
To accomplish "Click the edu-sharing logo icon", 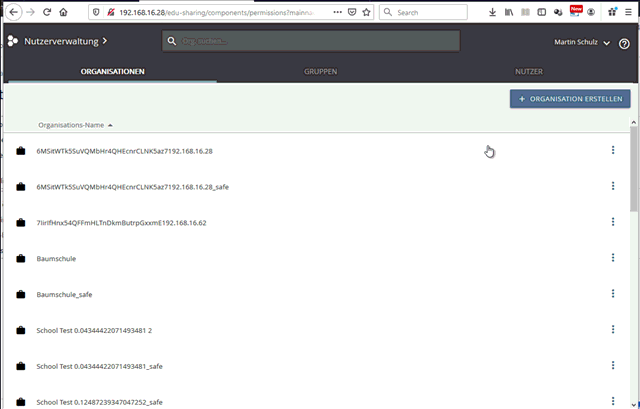I will click(x=12, y=41).
